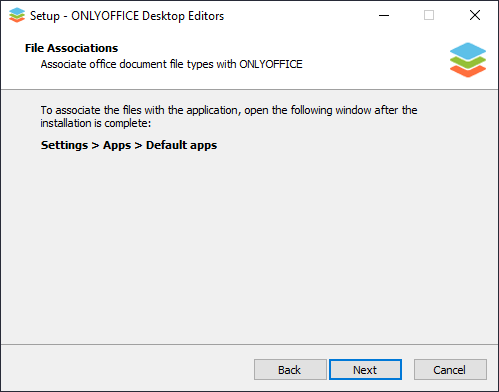Viewport: 499px width, 392px height.
Task: Go back with the Back button
Action: tap(290, 370)
